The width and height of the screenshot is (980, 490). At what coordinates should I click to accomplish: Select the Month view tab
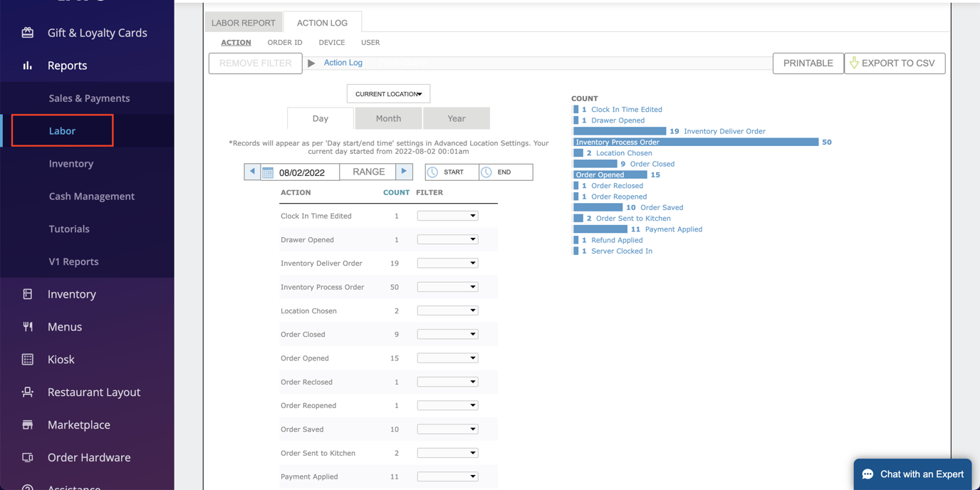[388, 118]
